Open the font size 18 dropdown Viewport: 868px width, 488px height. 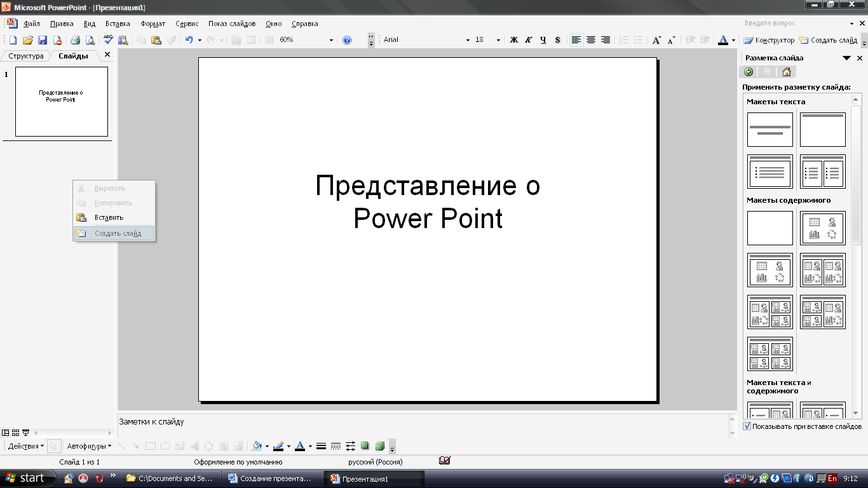click(x=498, y=40)
